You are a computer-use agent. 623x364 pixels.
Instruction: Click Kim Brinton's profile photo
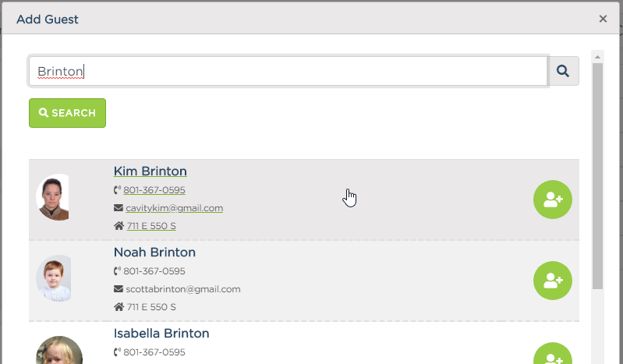[x=52, y=197]
